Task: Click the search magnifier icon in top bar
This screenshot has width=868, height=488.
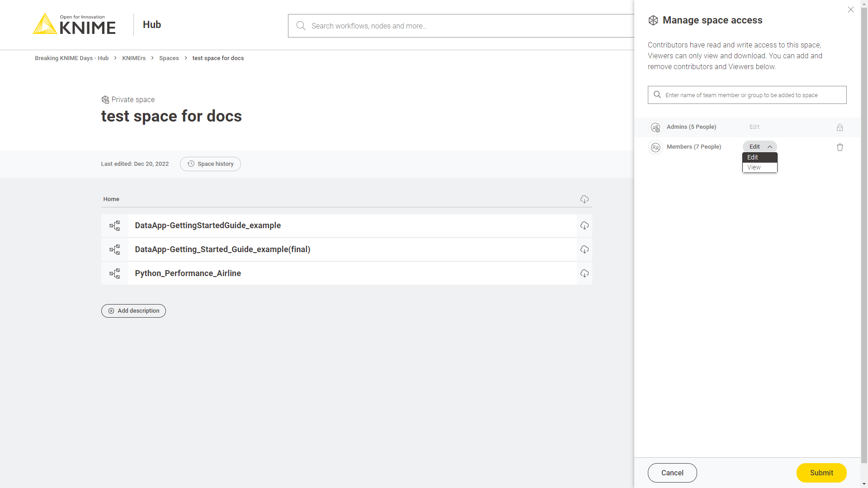Action: point(301,26)
